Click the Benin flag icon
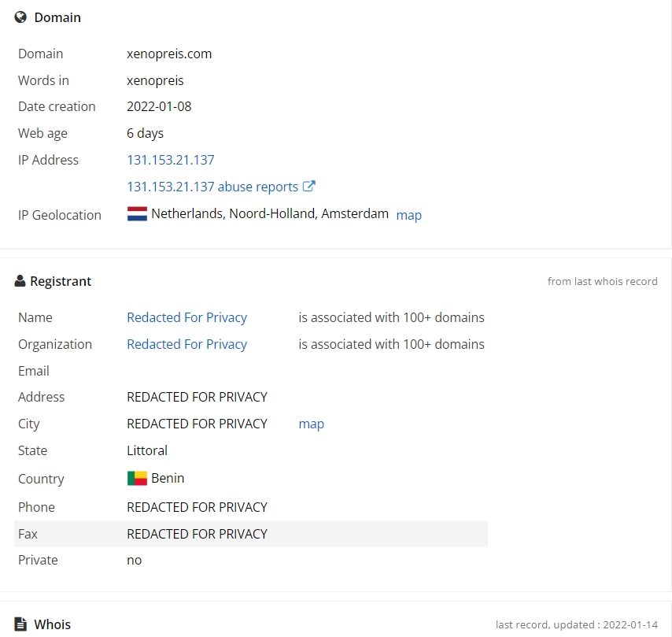The width and height of the screenshot is (672, 637). (137, 478)
